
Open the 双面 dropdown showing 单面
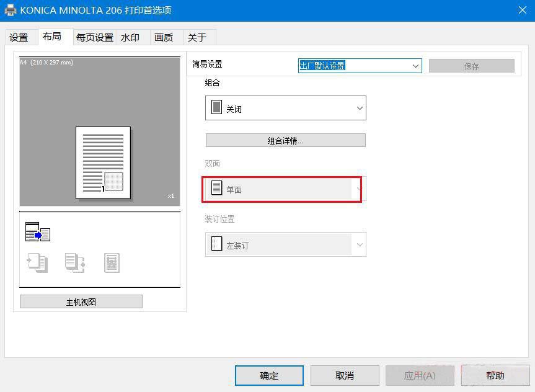pyautogui.click(x=286, y=189)
